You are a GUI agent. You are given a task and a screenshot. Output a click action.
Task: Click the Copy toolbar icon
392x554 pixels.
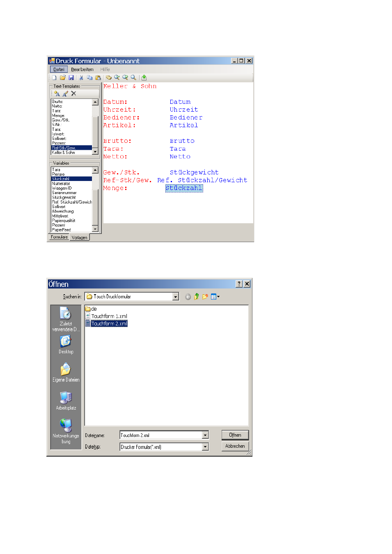[x=89, y=78]
